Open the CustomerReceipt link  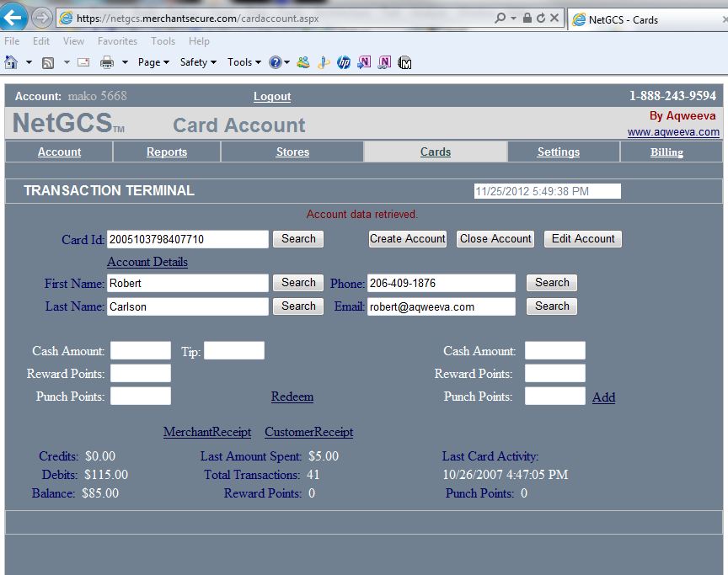(309, 432)
